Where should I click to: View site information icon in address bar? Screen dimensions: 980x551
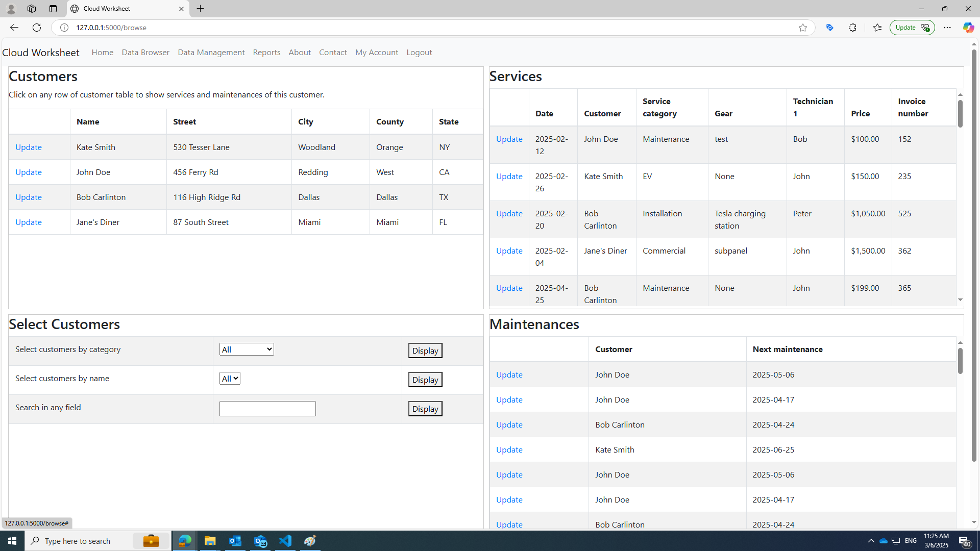(x=64, y=28)
